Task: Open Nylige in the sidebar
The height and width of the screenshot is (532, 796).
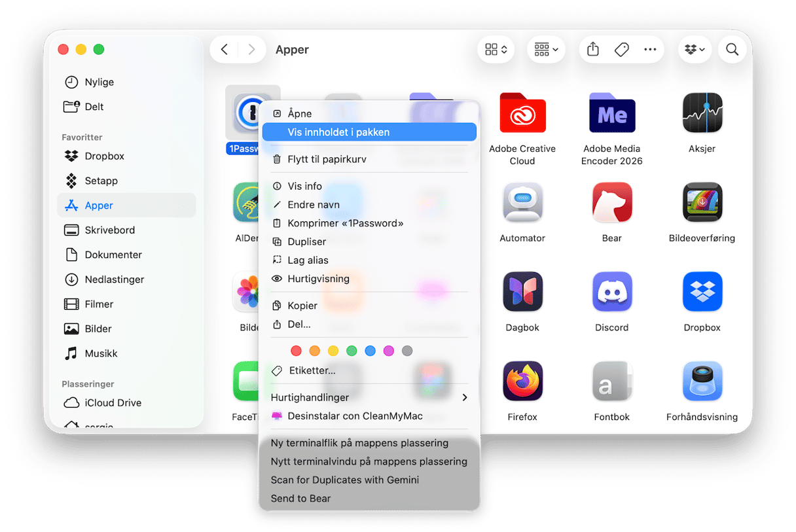Action: click(126, 82)
